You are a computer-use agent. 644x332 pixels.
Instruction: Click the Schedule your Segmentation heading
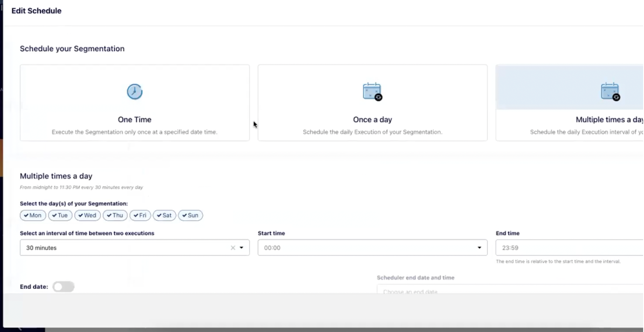[x=72, y=49]
